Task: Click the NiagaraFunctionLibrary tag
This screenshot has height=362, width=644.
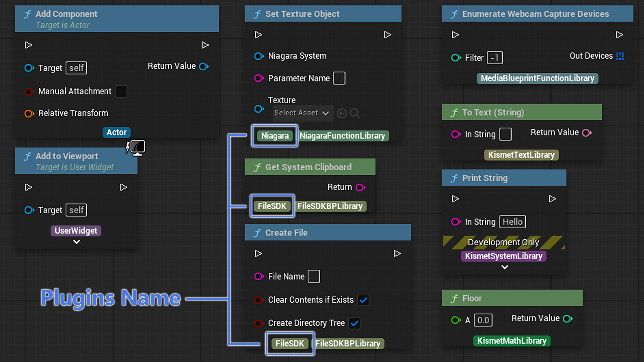Action: click(x=342, y=136)
